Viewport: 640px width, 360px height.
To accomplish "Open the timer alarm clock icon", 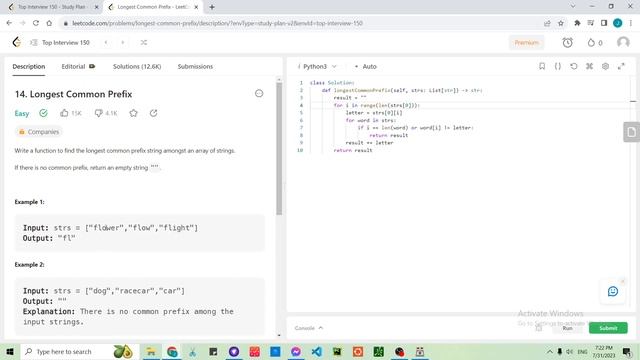I will click(567, 42).
